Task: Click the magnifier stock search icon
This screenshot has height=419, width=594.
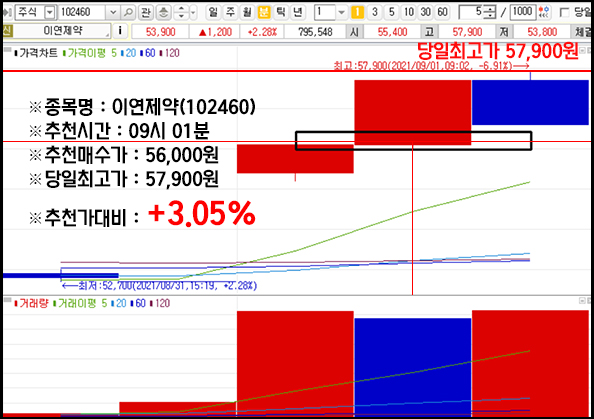Action: tap(128, 13)
